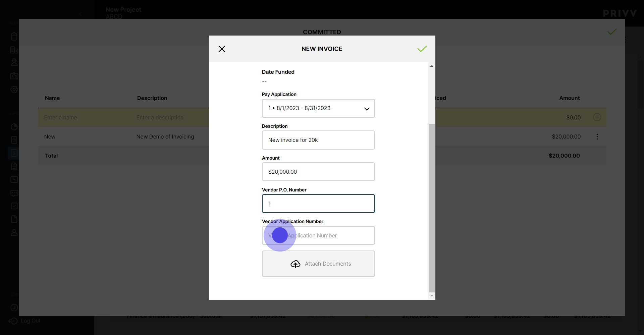Screen dimensions: 644x335
Task: Click the dialog scrollbar down arrow
Action: point(432,296)
